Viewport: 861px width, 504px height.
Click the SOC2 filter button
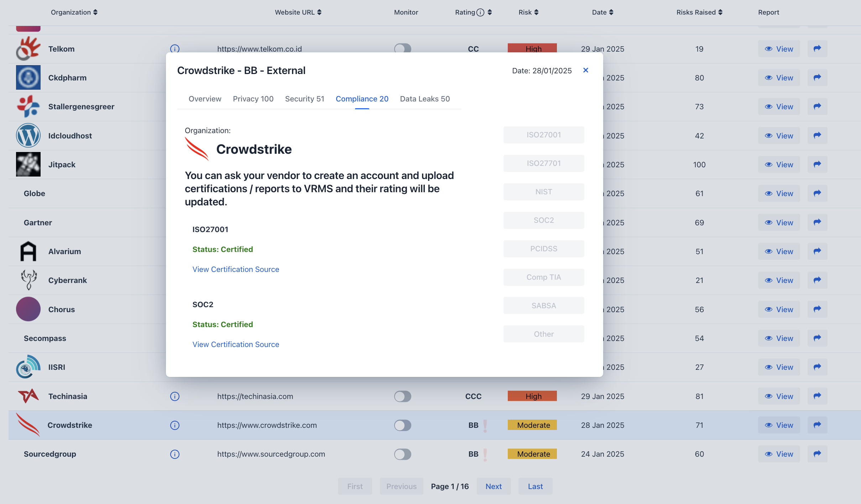(544, 220)
